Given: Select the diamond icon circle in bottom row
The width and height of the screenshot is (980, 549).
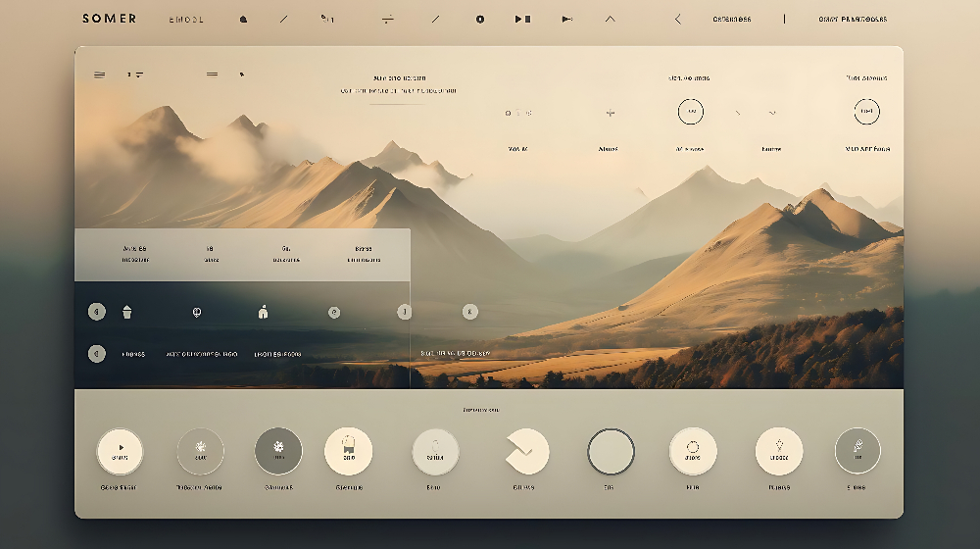Looking at the screenshot, I should 779,451.
